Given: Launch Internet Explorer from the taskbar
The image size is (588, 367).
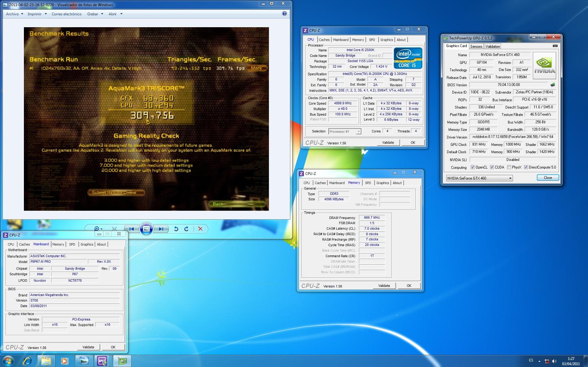Looking at the screenshot, I should click(x=27, y=361).
